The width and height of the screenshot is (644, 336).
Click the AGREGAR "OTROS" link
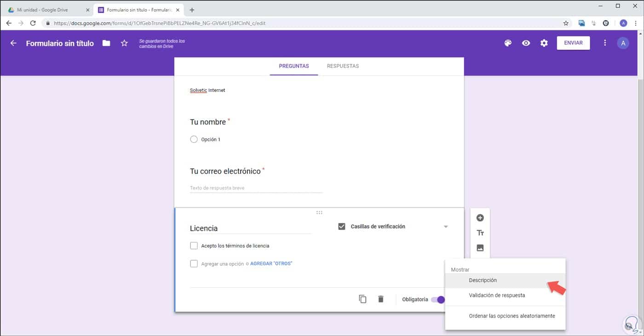(x=271, y=263)
